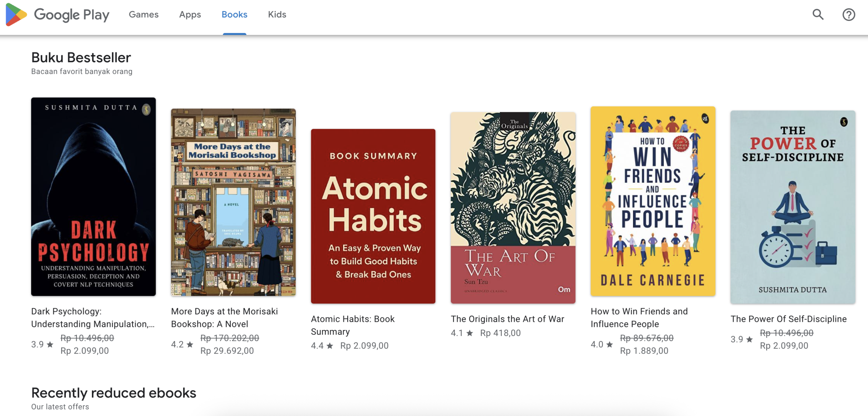Click Atomic Habits: Book Summary title
The image size is (868, 416).
(353, 325)
